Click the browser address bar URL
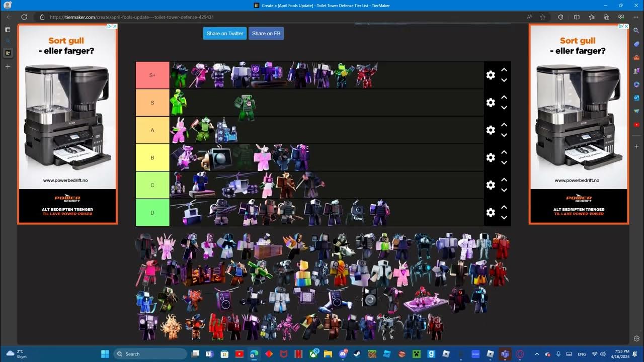 [132, 17]
